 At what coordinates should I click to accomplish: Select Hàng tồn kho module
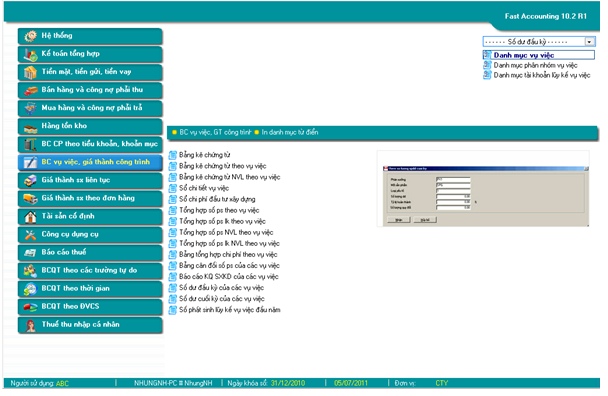click(x=90, y=126)
